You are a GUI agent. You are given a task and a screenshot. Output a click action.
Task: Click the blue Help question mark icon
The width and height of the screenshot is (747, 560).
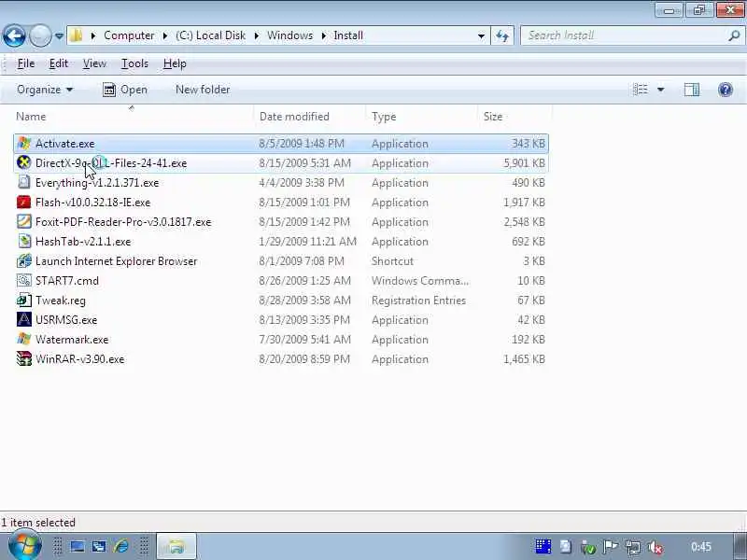pos(726,90)
